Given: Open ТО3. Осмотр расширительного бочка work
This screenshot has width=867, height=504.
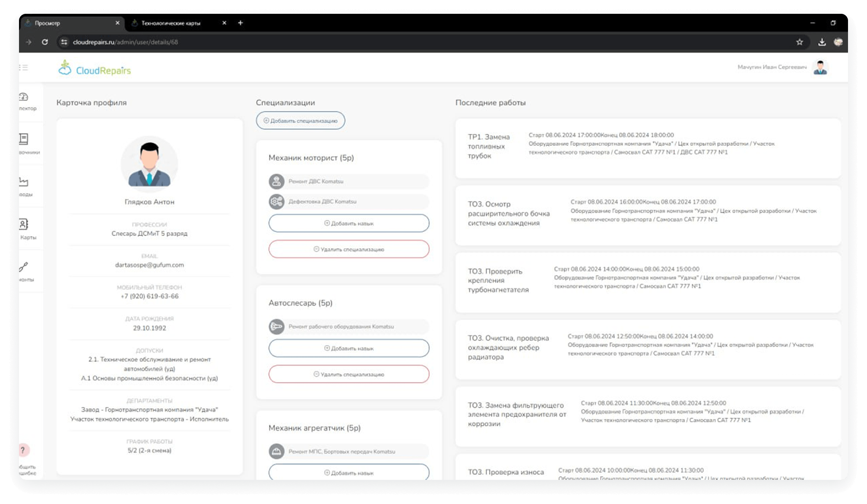Looking at the screenshot, I should pos(648,215).
